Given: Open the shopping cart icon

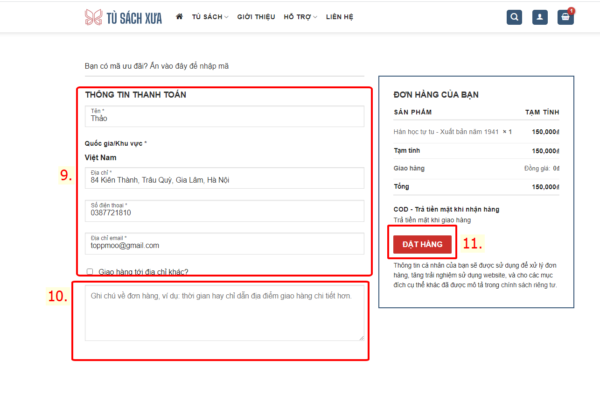Looking at the screenshot, I should click(565, 17).
